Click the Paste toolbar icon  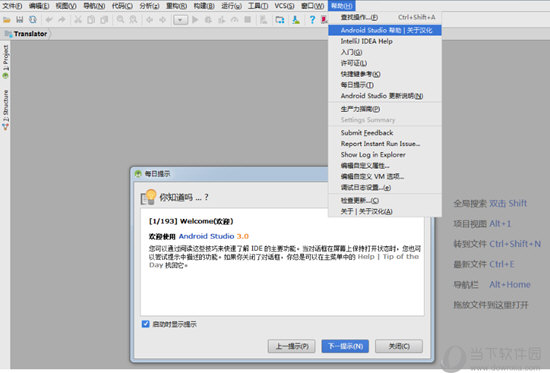[x=104, y=20]
